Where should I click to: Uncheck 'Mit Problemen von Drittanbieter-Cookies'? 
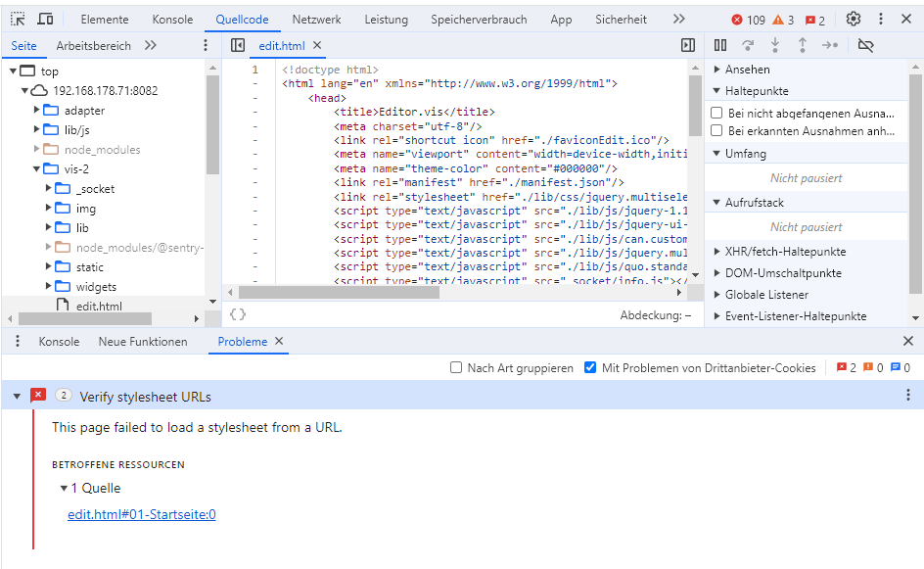[590, 367]
